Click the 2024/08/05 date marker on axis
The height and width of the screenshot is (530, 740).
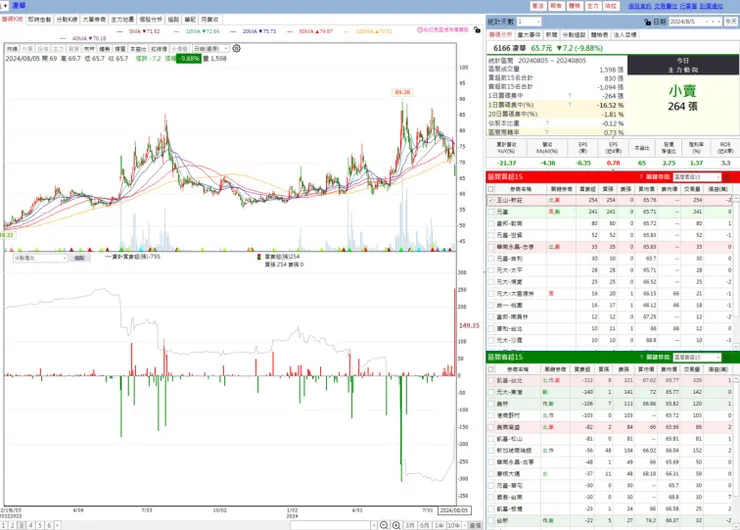point(454,510)
